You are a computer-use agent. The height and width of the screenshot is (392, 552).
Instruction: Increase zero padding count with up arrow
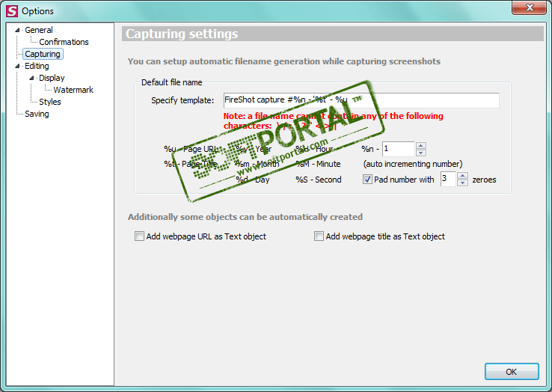(462, 175)
